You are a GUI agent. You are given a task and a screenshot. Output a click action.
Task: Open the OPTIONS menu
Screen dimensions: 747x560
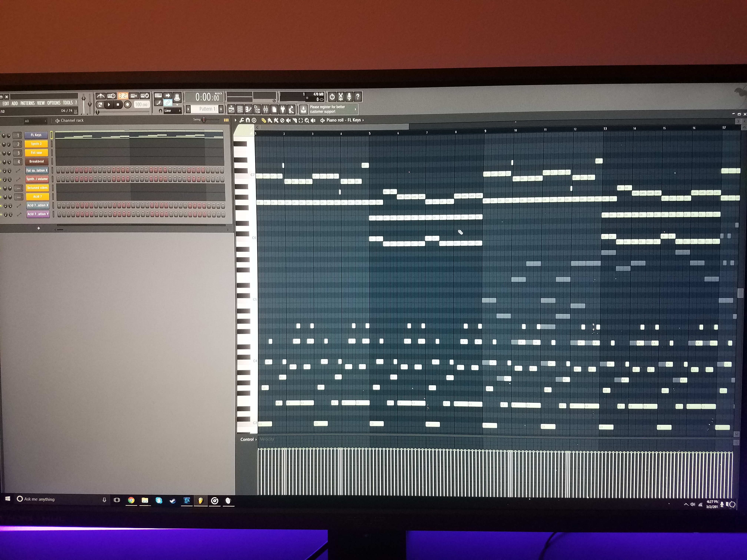pos(54,103)
